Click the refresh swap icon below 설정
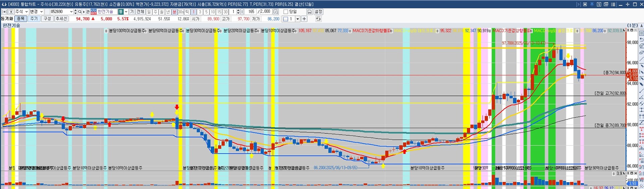 318,19
